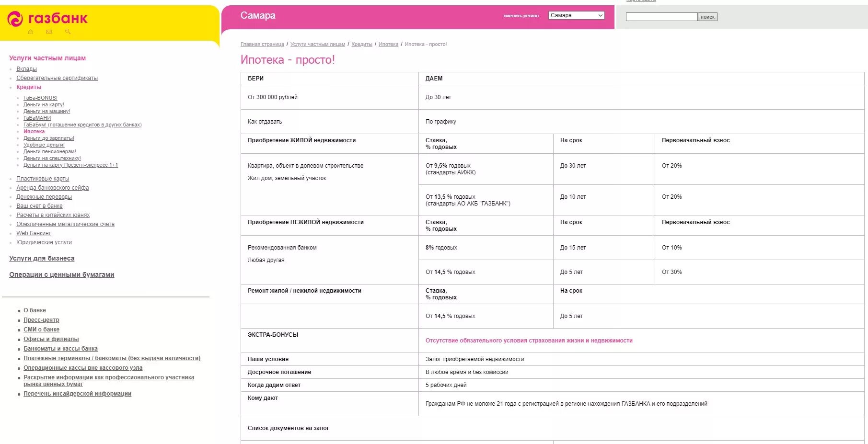Click the site search input field

(x=661, y=17)
